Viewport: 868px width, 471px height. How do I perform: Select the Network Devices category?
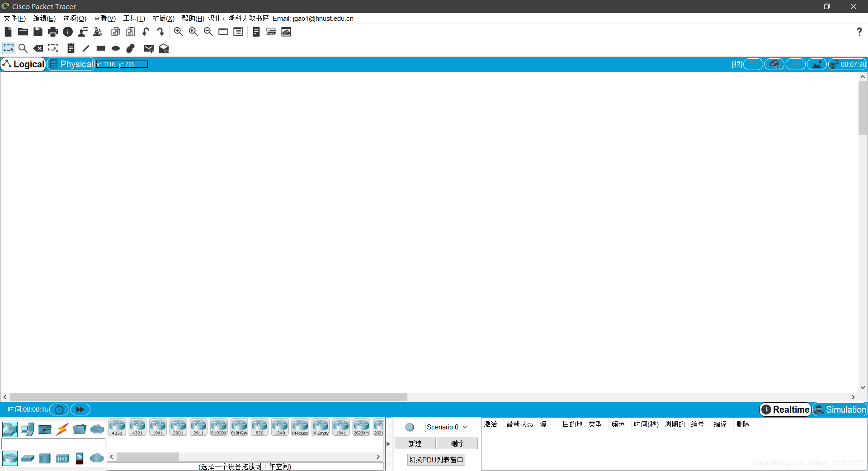coord(10,429)
